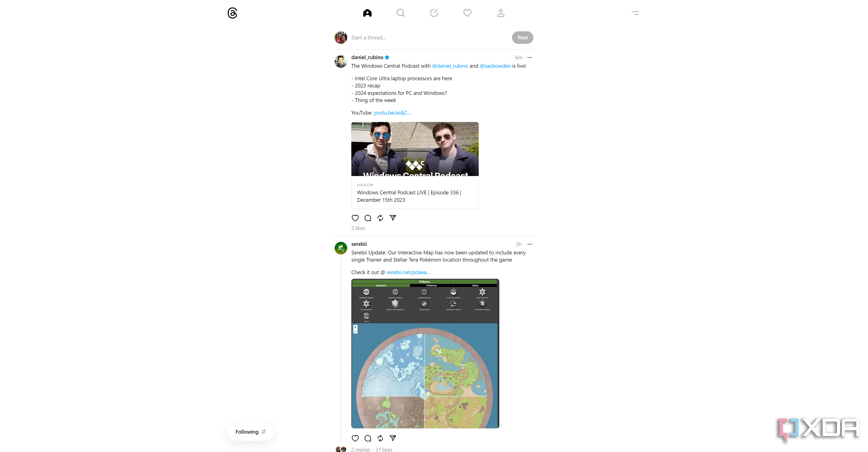
Task: Open the top-right hamburger menu
Action: coord(635,13)
